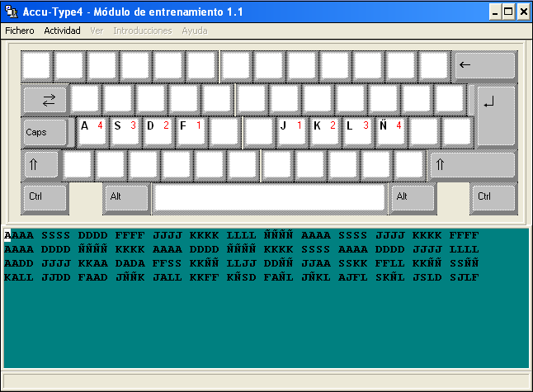Click the K key labeled finger 2
Viewport: 533px width, 392px height.
click(x=324, y=131)
